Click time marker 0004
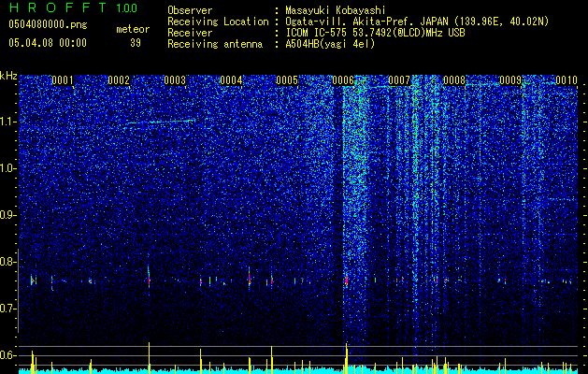The height and width of the screenshot is (374, 588). pyautogui.click(x=231, y=80)
